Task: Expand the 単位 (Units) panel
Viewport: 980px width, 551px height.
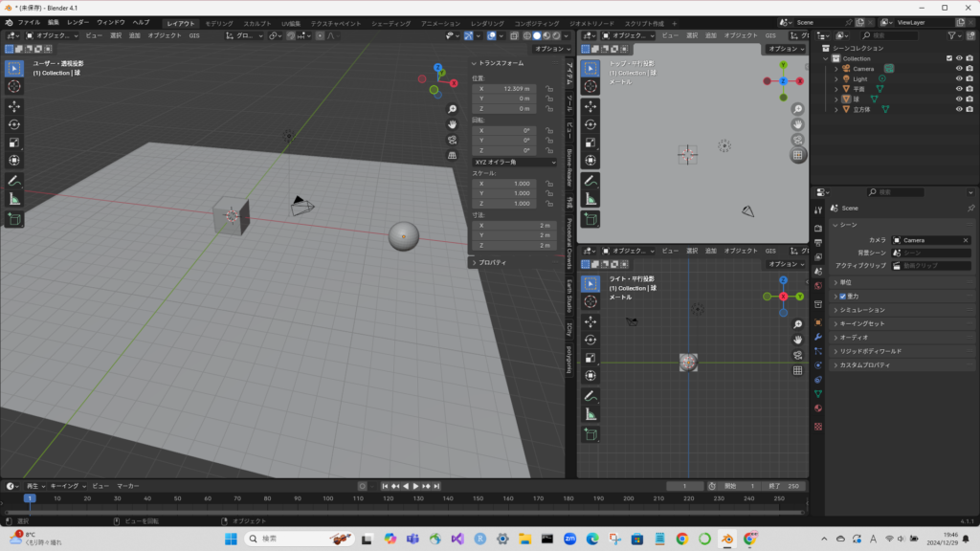Action: [x=846, y=282]
